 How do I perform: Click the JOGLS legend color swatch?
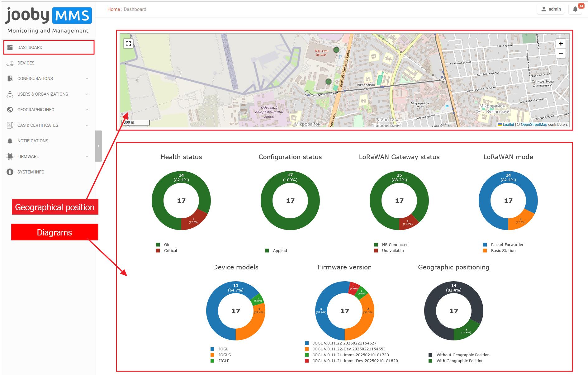(x=212, y=355)
